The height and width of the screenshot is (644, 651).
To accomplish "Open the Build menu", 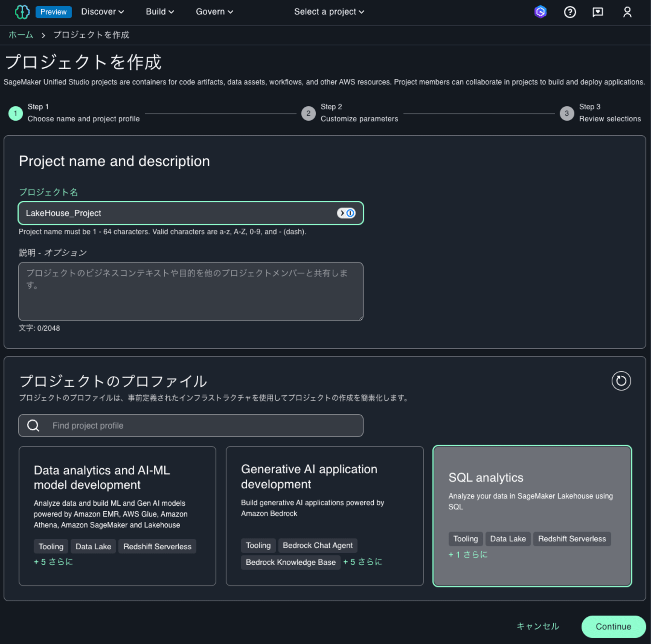I will pos(160,12).
